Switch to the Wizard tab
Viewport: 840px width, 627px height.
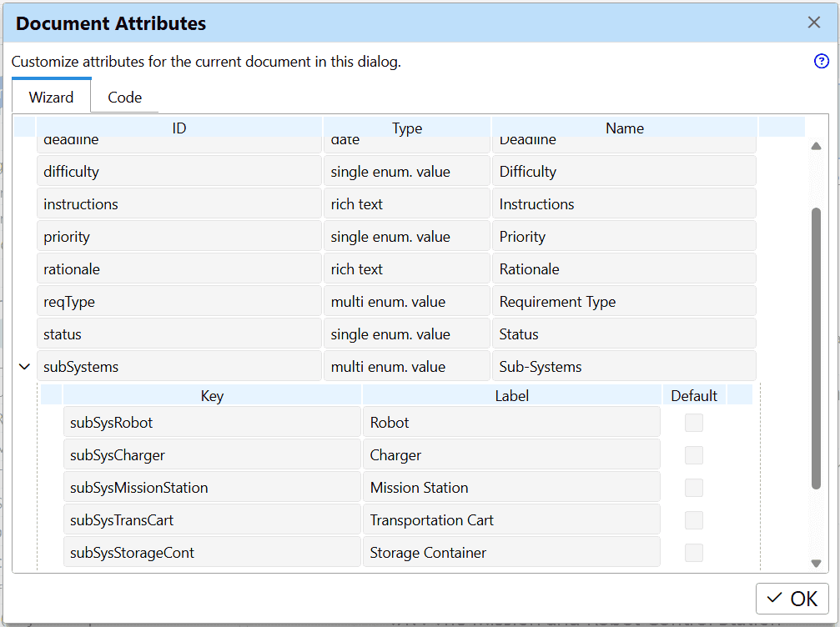click(51, 97)
